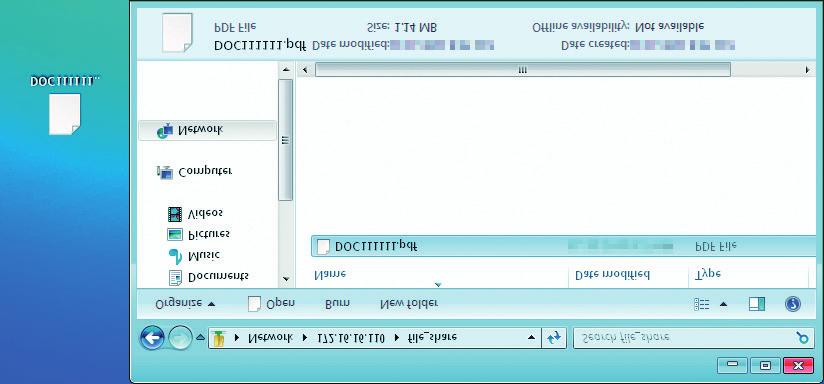Open the recent pages dropdown arrow
This screenshot has width=824, height=384.
(x=200, y=338)
